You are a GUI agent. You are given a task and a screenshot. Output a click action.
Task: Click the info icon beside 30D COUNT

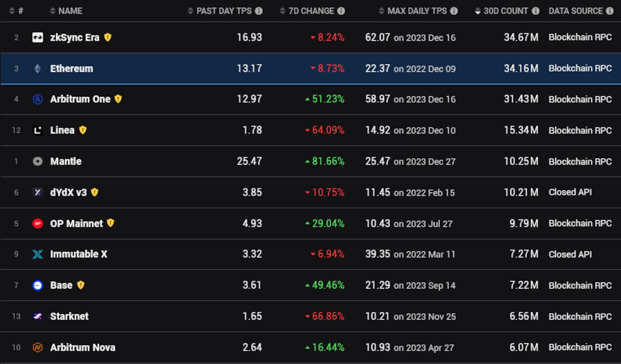click(x=536, y=11)
